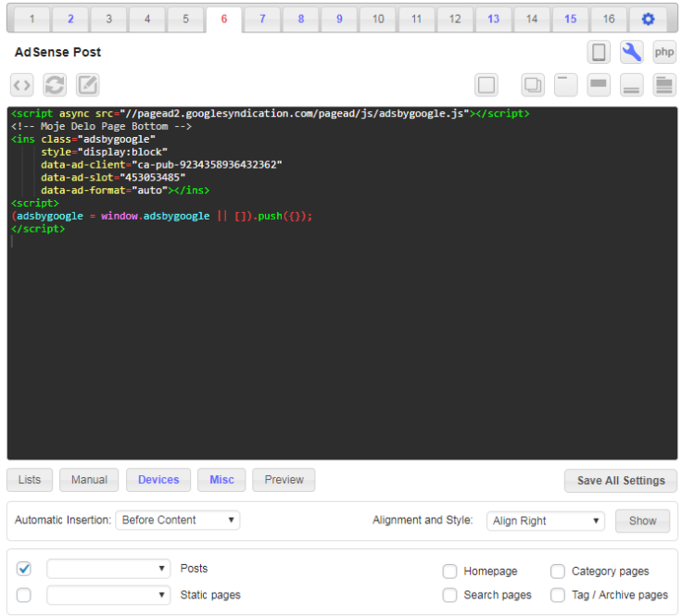
Task: Toggle device detection phone icon
Action: coord(599,52)
